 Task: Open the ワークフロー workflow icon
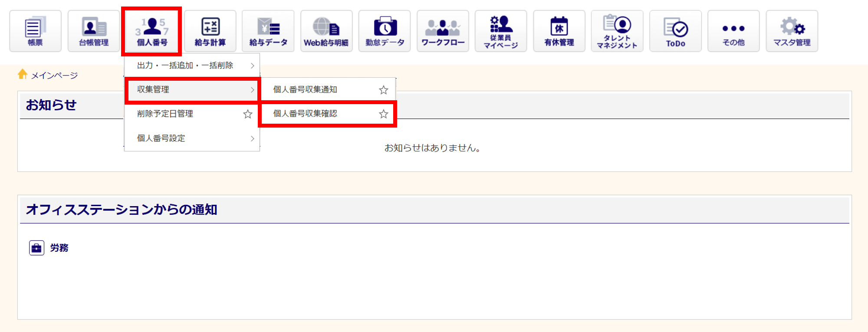click(x=443, y=31)
